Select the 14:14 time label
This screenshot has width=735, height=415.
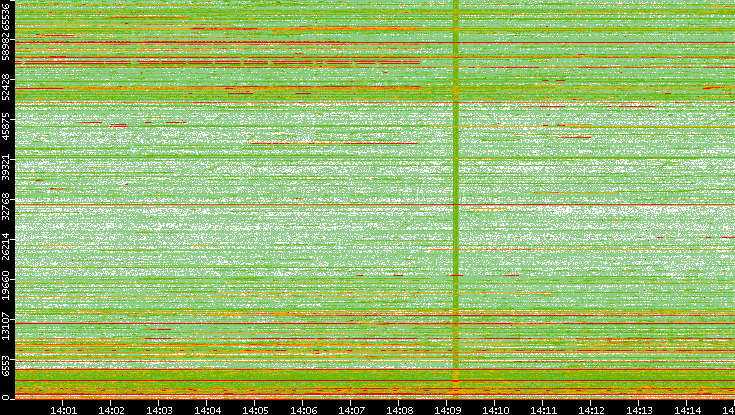tap(687, 410)
